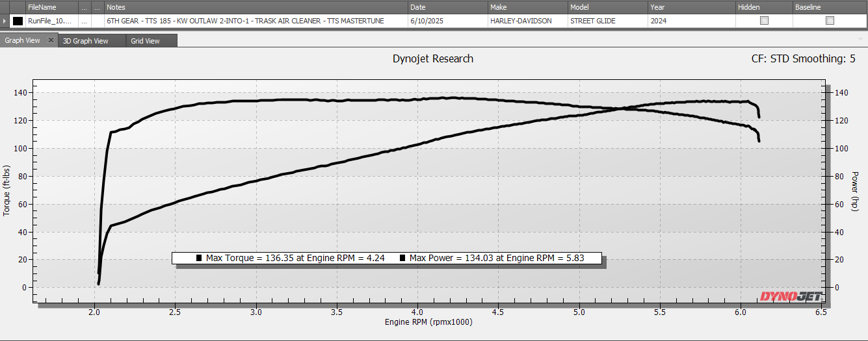The width and height of the screenshot is (868, 341).
Task: Open the black color swatch for RunFile
Action: 18,21
